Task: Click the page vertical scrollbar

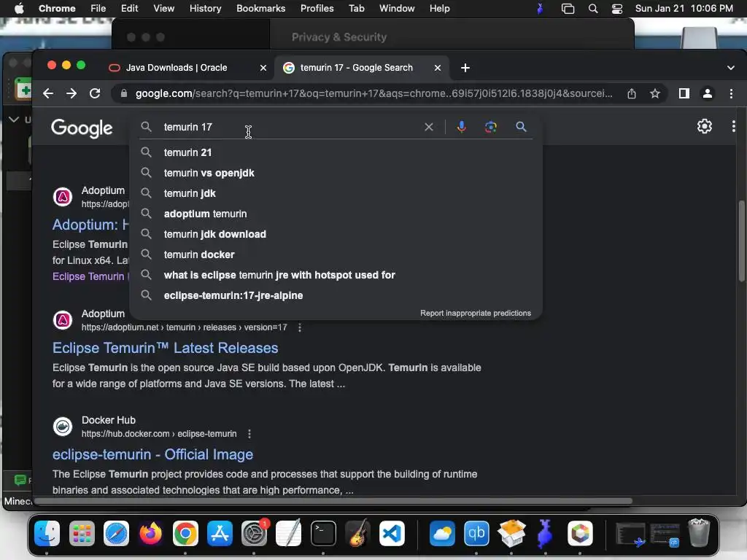Action: (741, 241)
